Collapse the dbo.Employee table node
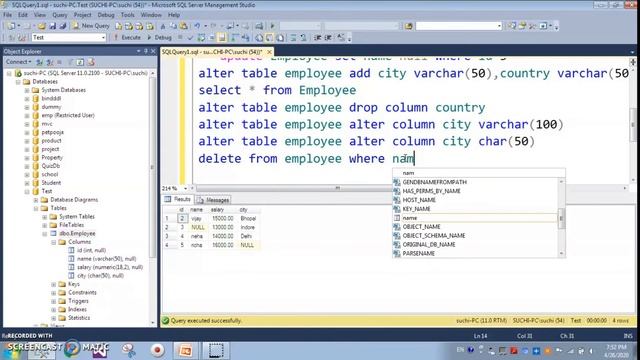Screen dimensions: 640x360 pyautogui.click(x=44, y=233)
